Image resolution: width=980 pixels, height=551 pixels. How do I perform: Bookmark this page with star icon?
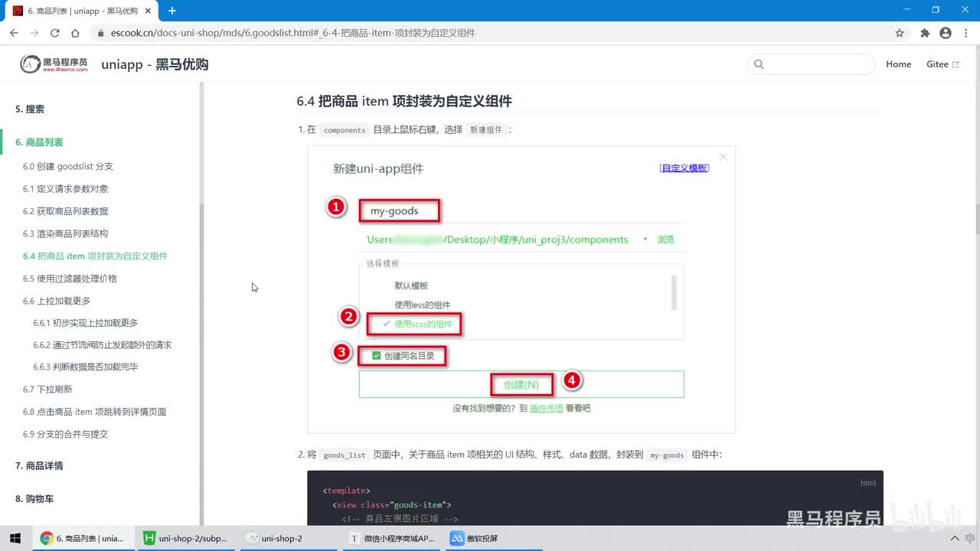(x=900, y=33)
